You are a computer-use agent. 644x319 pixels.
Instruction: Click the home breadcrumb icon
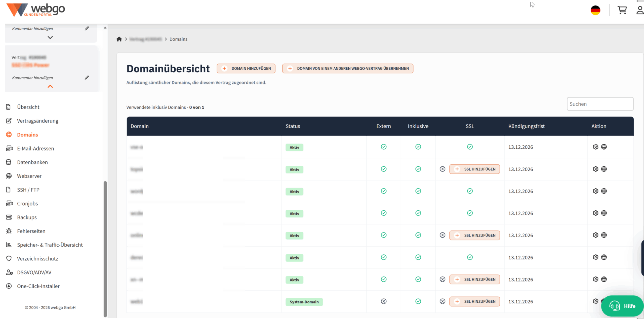tap(119, 39)
